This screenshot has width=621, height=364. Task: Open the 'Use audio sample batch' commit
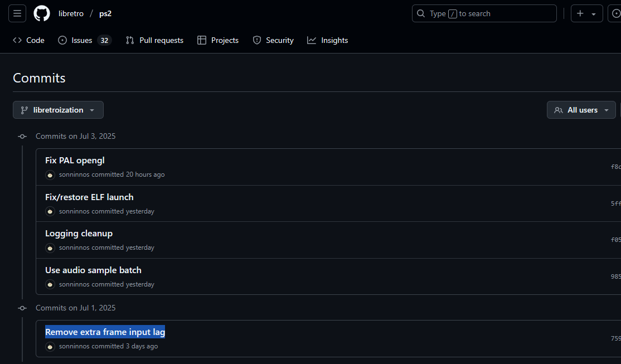[x=93, y=270]
